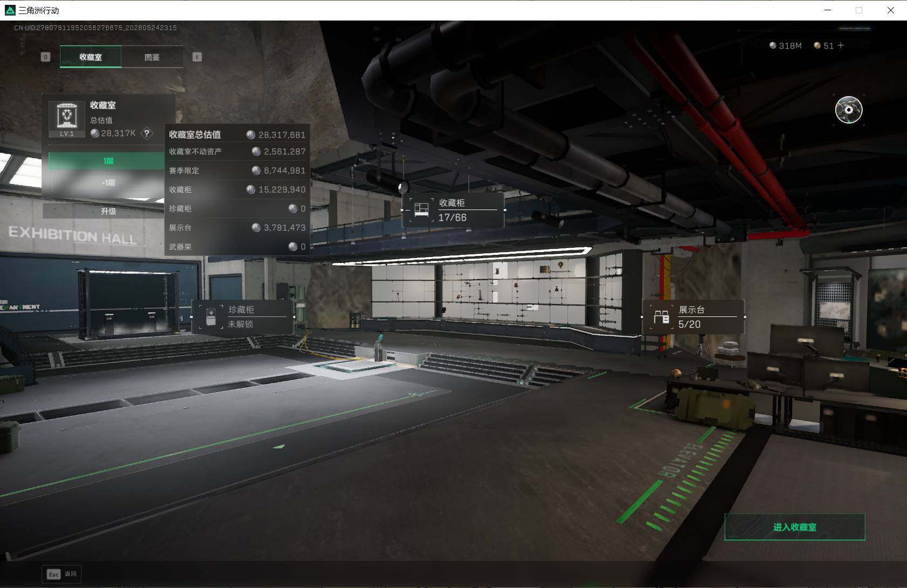Click 进入收藏室 button
Image resolution: width=907 pixels, height=588 pixels.
pos(795,527)
